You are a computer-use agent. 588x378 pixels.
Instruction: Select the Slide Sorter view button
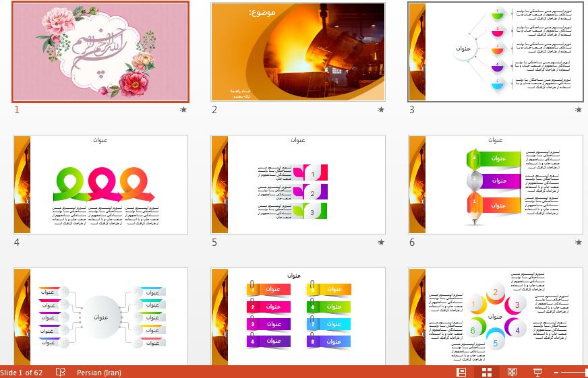click(486, 372)
